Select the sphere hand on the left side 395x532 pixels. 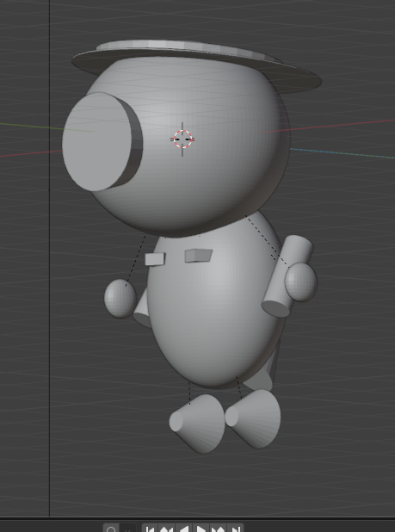pos(120,299)
